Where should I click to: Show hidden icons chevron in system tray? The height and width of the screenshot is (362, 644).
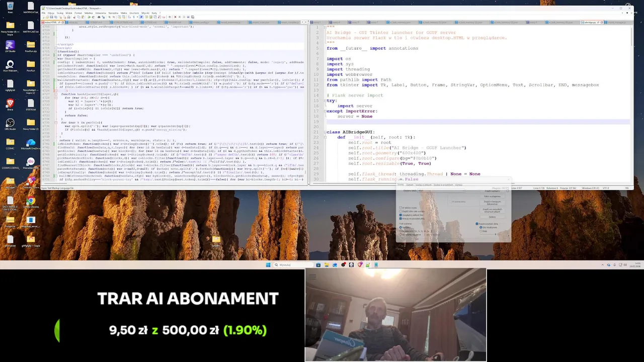pyautogui.click(x=603, y=264)
